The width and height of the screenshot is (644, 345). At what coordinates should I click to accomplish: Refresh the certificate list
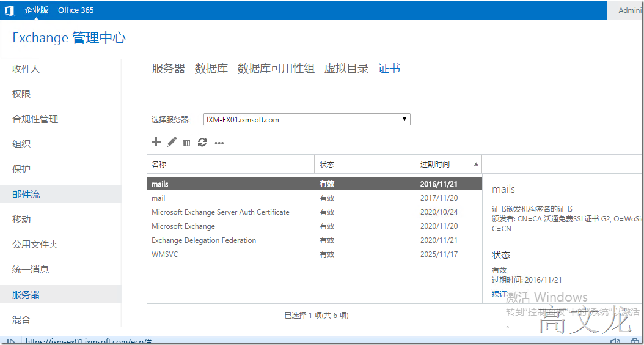(x=202, y=143)
